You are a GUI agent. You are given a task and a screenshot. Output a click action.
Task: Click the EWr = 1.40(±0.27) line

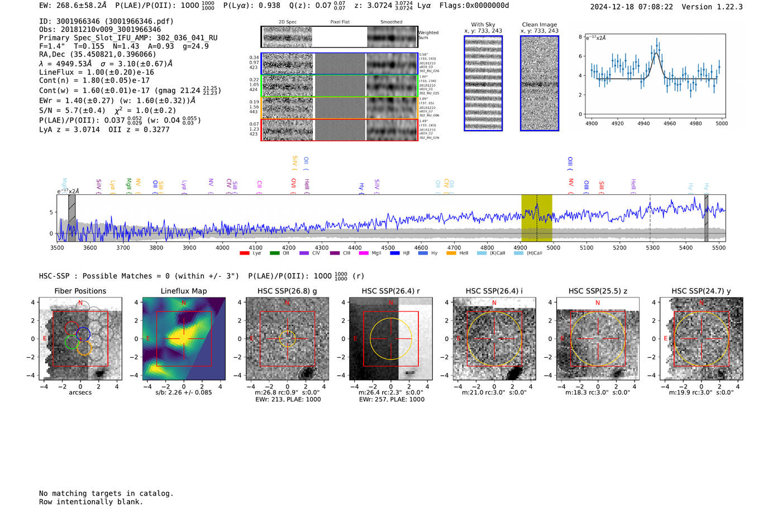pos(117,100)
